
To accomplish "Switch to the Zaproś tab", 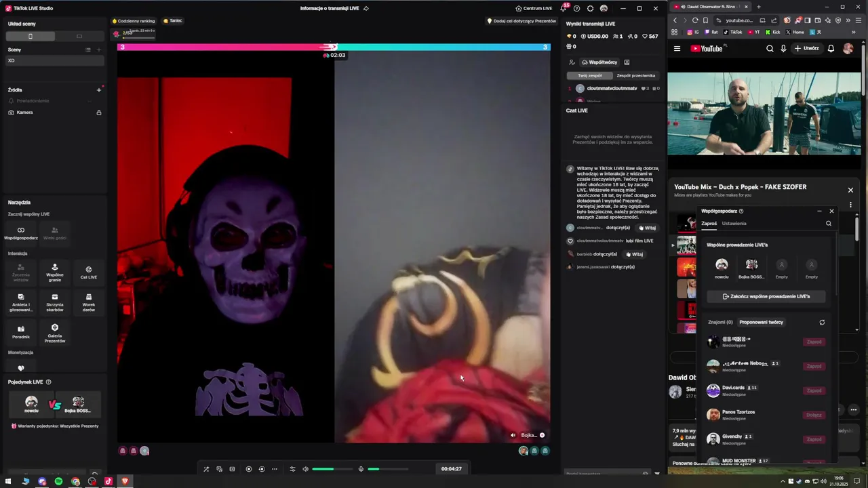I will pos(709,223).
